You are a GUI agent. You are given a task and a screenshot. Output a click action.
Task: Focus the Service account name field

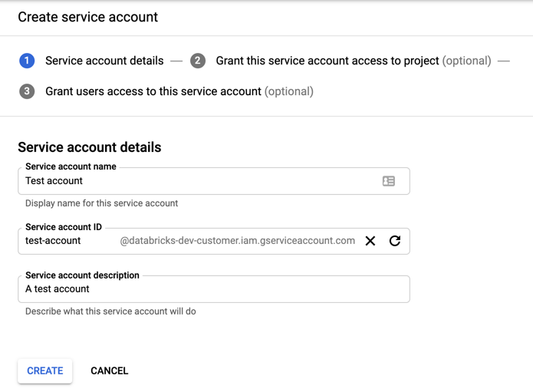[199, 181]
